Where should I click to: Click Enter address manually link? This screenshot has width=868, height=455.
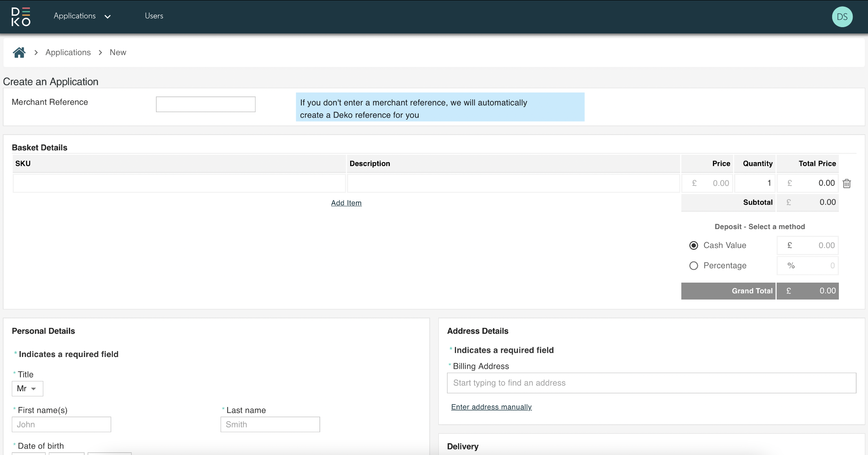click(x=491, y=407)
